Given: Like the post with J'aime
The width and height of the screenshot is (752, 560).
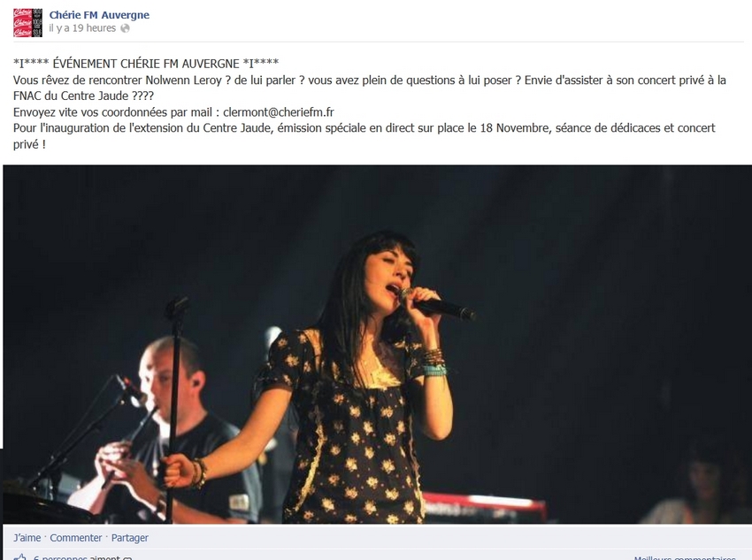Looking at the screenshot, I should (x=27, y=538).
